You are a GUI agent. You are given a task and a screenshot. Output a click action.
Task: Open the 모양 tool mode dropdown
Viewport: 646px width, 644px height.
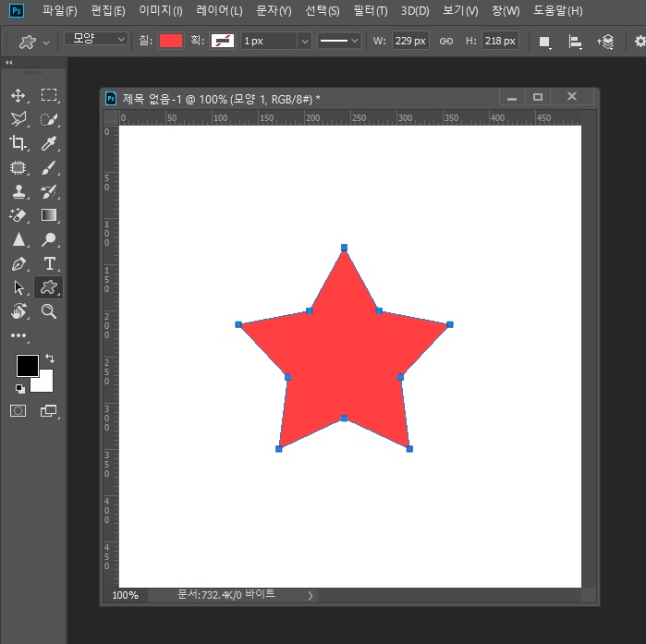[x=96, y=39]
